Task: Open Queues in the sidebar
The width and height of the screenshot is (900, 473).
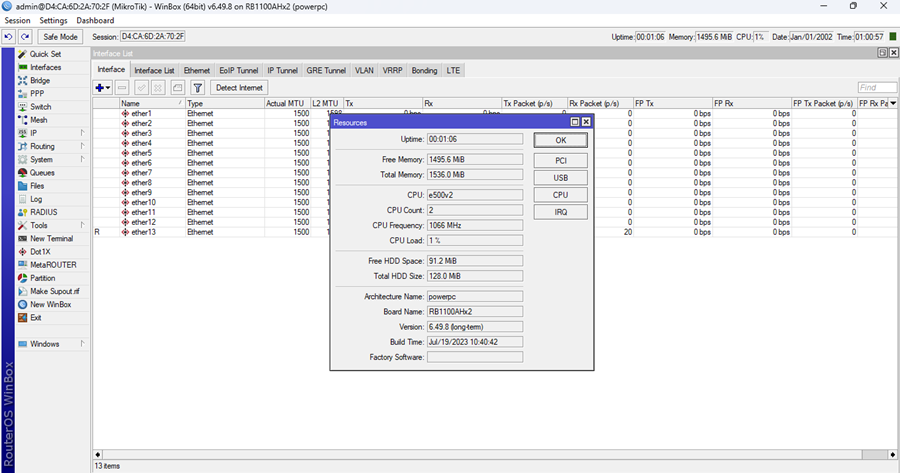Action: coord(42,173)
